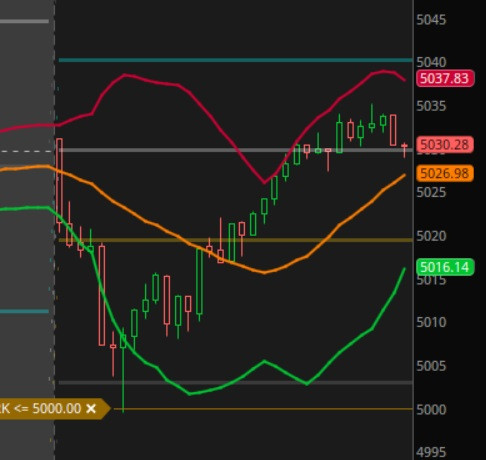Select the short teal line in left panel
Screen dimensions: 486x460
24,312
